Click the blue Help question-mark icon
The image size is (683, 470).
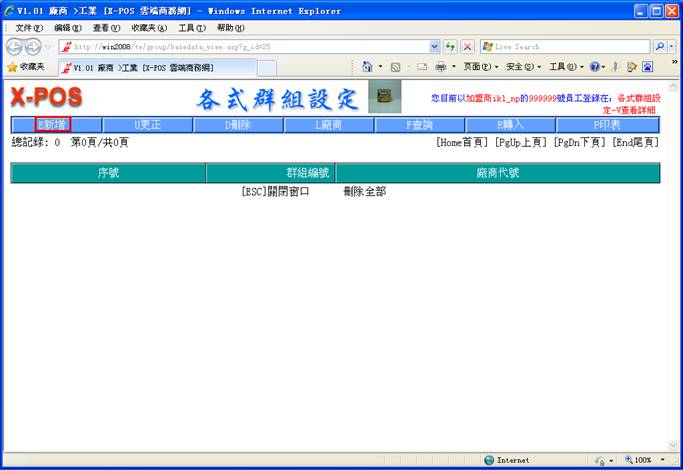596,67
